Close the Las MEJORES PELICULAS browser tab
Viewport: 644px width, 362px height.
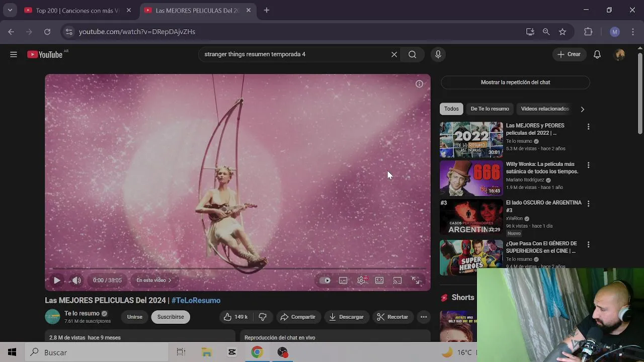pyautogui.click(x=249, y=10)
